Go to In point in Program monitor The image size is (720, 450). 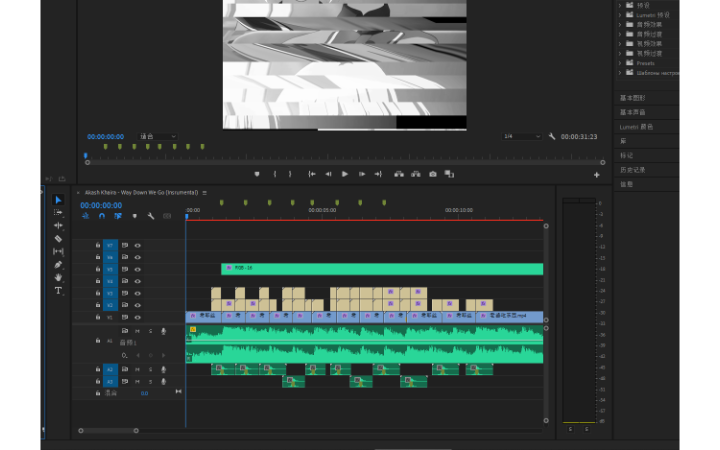coord(312,174)
